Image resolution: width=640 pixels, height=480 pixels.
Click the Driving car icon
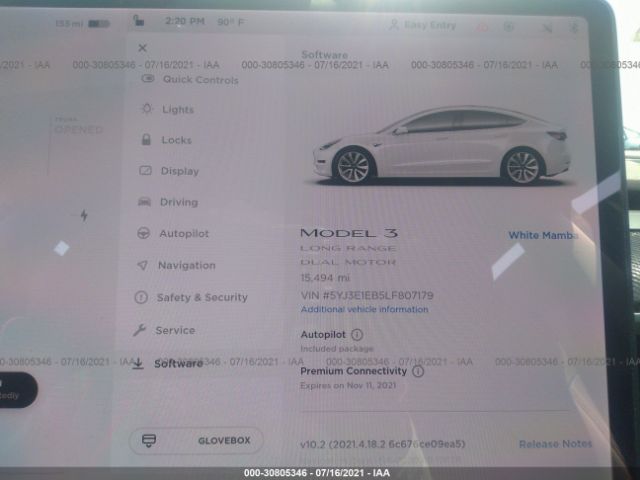tap(144, 202)
